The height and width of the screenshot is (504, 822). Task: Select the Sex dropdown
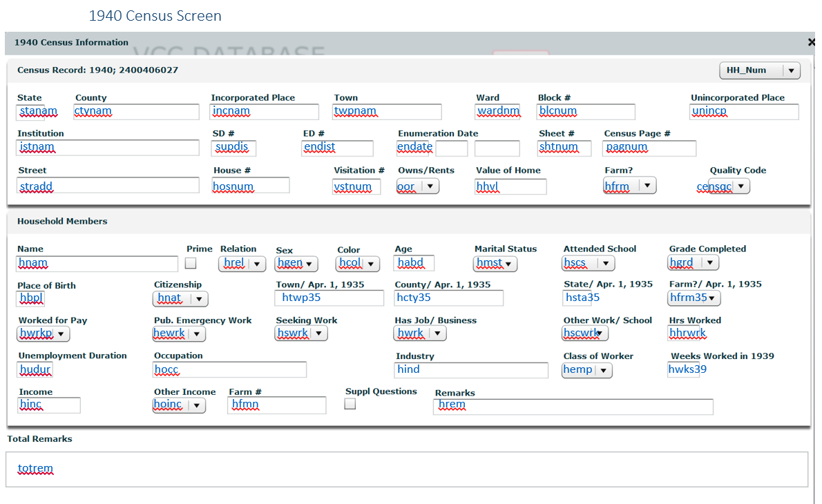(296, 263)
